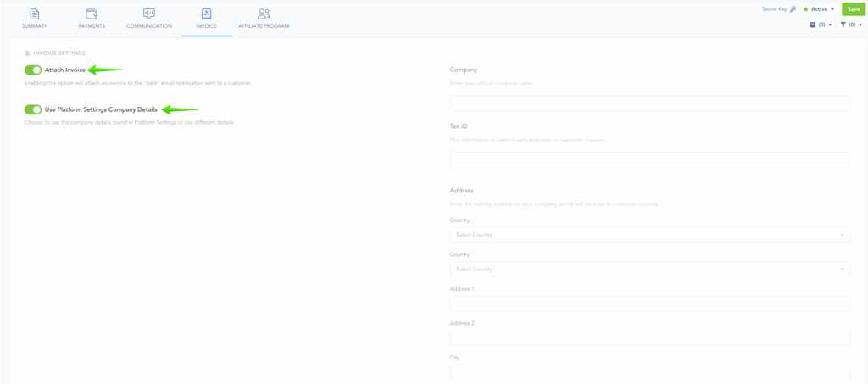The width and height of the screenshot is (868, 384).
Task: Click the package box icon
Action: tap(813, 25)
